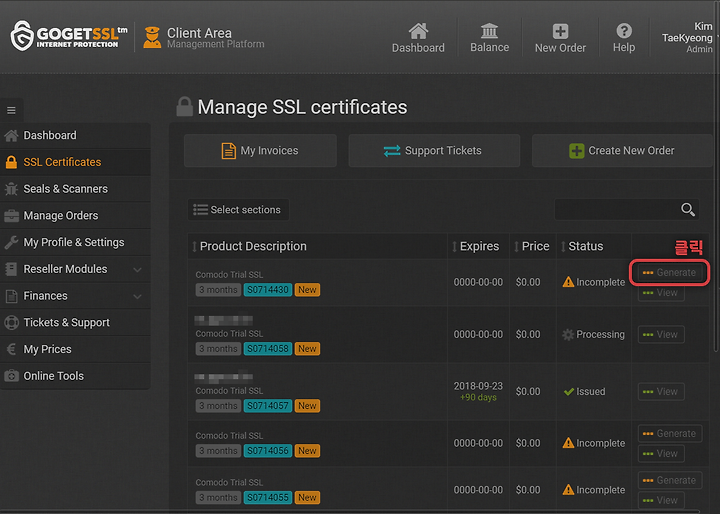This screenshot has height=514, width=720.
Task: Click Seals & Scanners bug icon
Action: click(11, 189)
